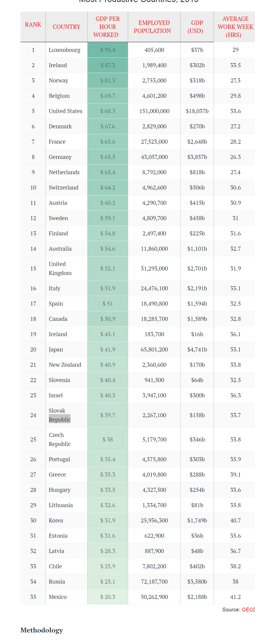Click the highlighted word Republic under Slovak
This screenshot has width=255, height=644.
tap(60, 419)
